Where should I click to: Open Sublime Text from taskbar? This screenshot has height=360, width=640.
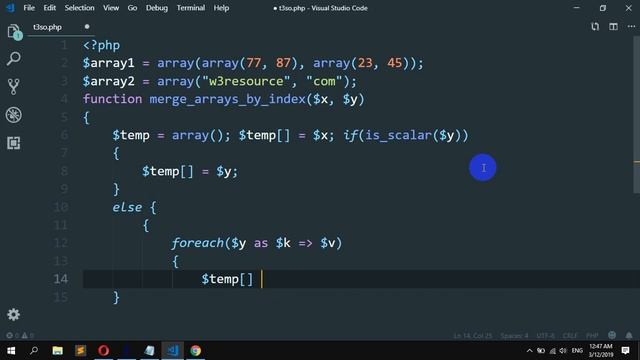click(80, 351)
